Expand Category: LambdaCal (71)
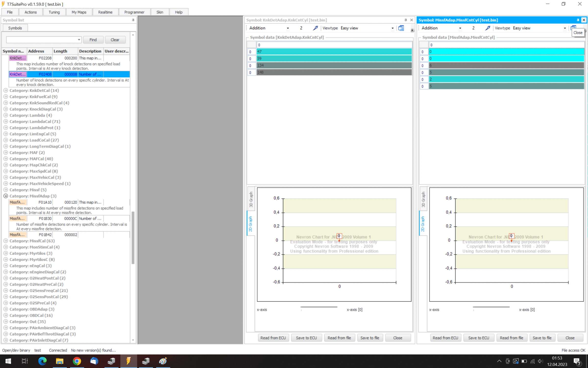 pos(6,121)
